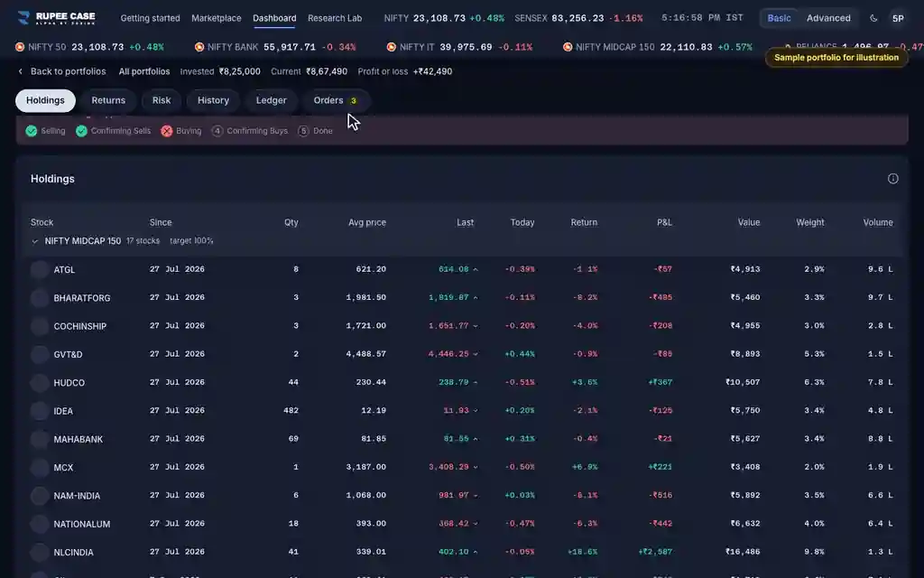Sort by the Value column header

(749, 222)
